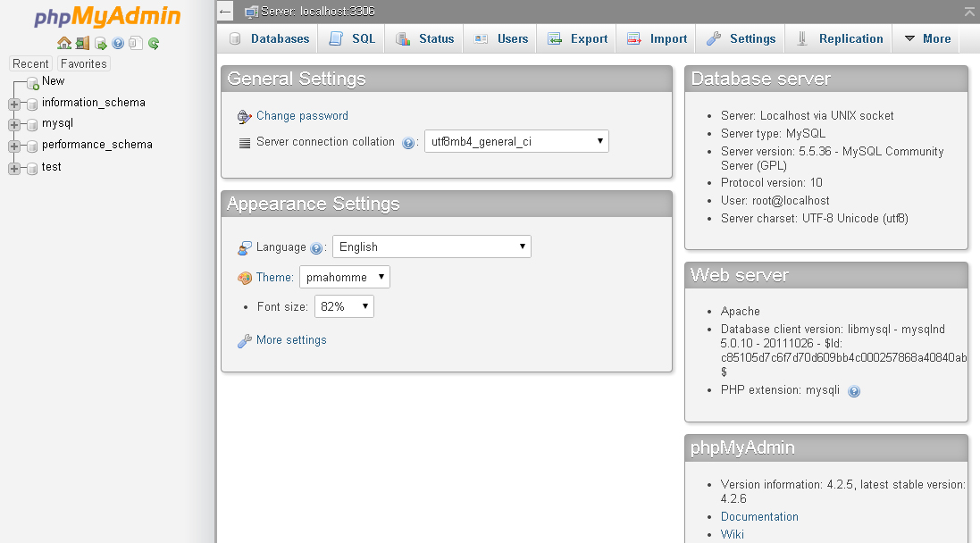Click the 'User: root@localhost' text
980x543 pixels.
coord(775,201)
